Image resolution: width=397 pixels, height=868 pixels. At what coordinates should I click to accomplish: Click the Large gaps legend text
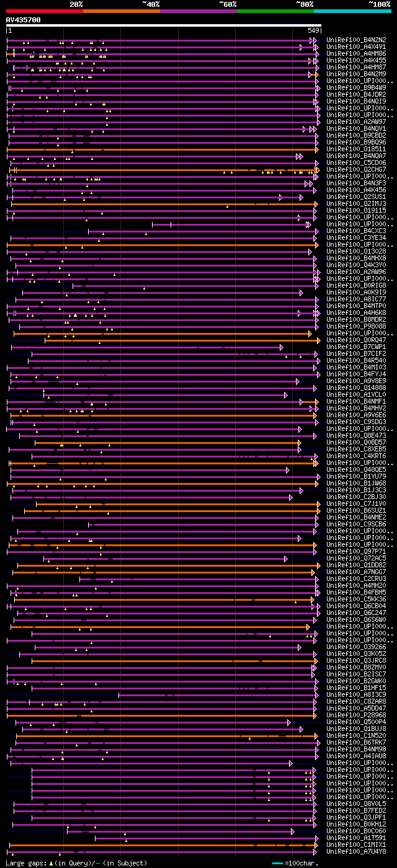point(76,863)
